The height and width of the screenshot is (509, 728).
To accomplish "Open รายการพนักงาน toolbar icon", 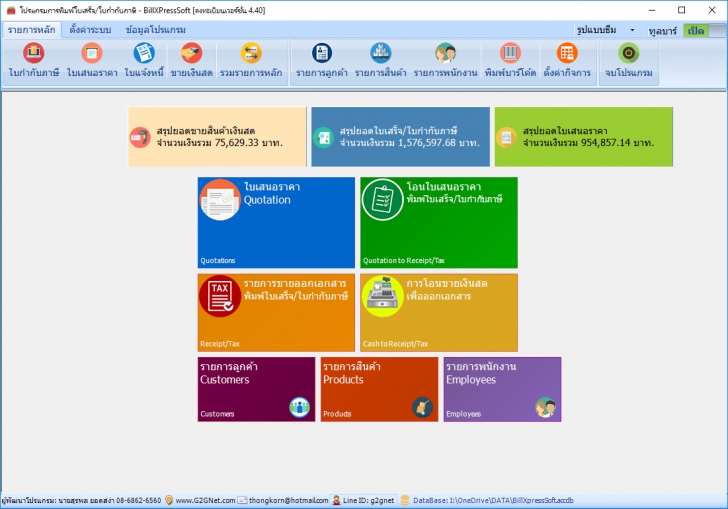I will (445, 53).
